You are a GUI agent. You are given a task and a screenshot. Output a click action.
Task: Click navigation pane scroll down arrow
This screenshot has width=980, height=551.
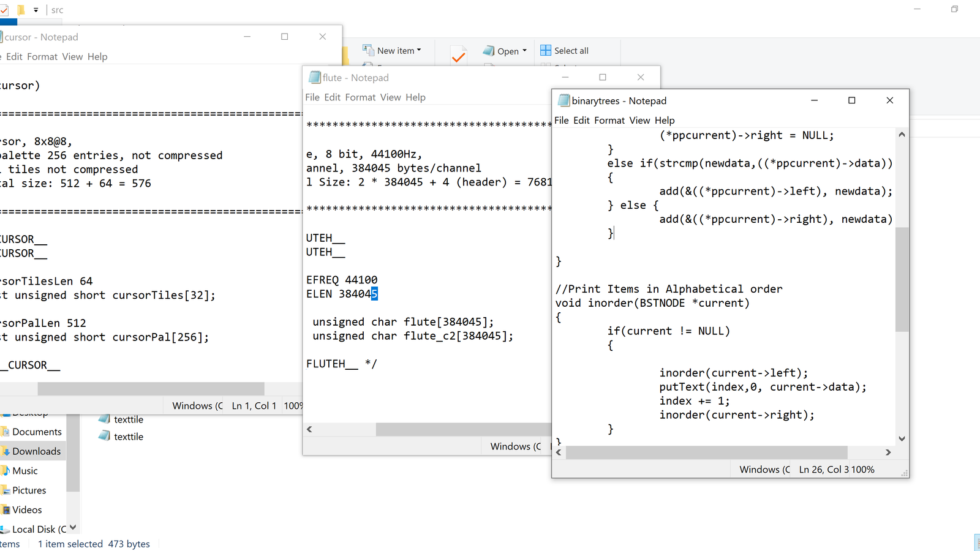(x=73, y=527)
